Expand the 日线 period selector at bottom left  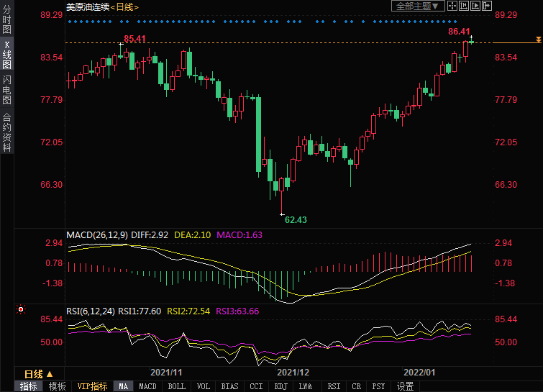point(39,374)
